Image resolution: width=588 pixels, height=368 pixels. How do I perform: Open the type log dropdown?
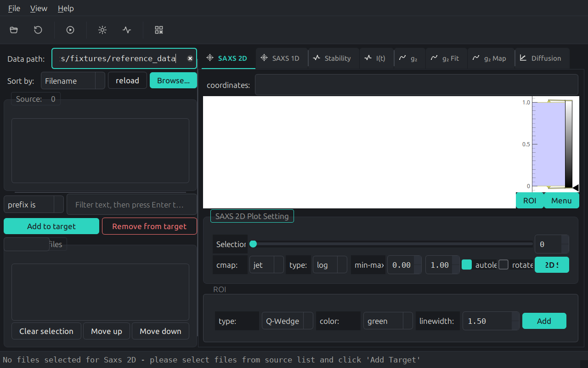[330, 265]
